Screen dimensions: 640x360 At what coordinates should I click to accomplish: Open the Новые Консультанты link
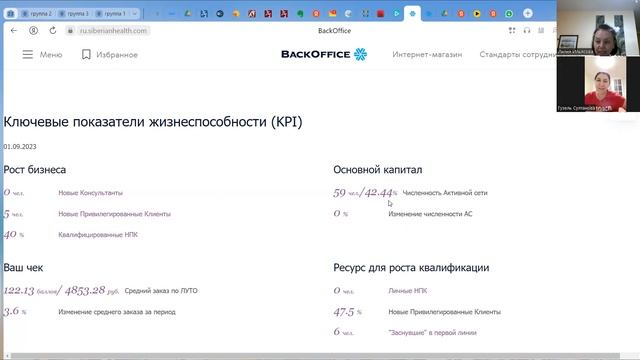pyautogui.click(x=90, y=193)
